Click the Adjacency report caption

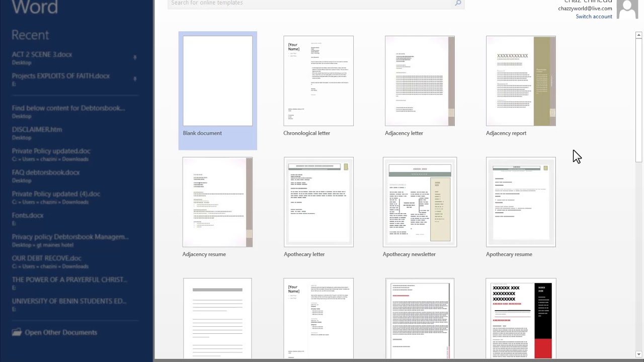(x=506, y=133)
